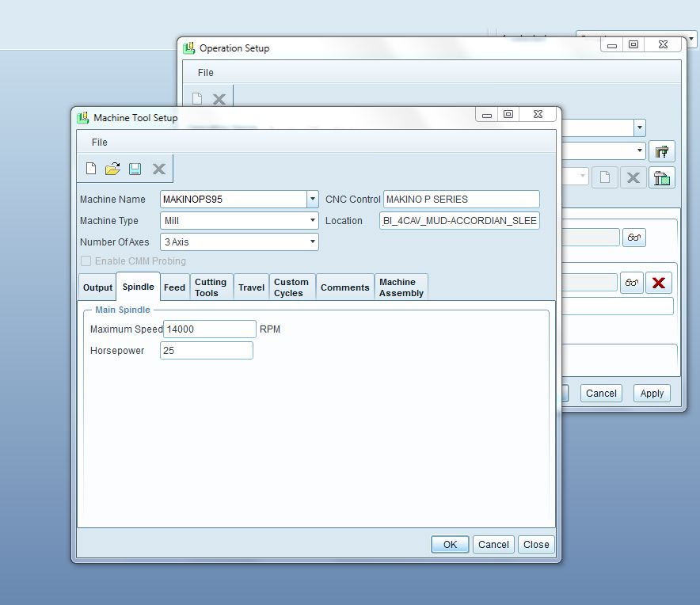Switch to the Feed tab
The image size is (700, 605).
(174, 287)
